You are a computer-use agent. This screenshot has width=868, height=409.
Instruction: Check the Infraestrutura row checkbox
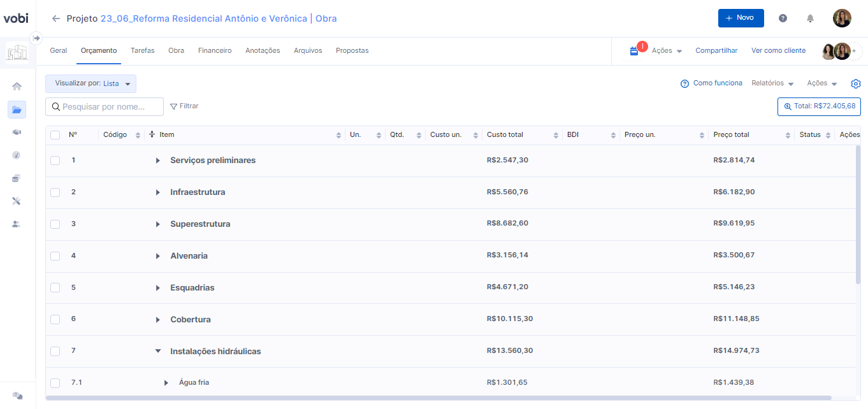(55, 192)
